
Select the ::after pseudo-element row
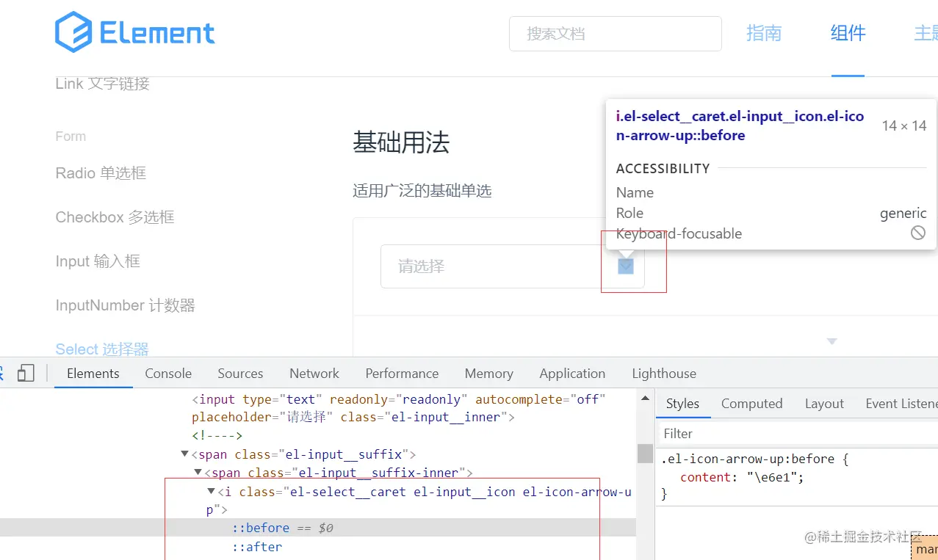pos(257,547)
